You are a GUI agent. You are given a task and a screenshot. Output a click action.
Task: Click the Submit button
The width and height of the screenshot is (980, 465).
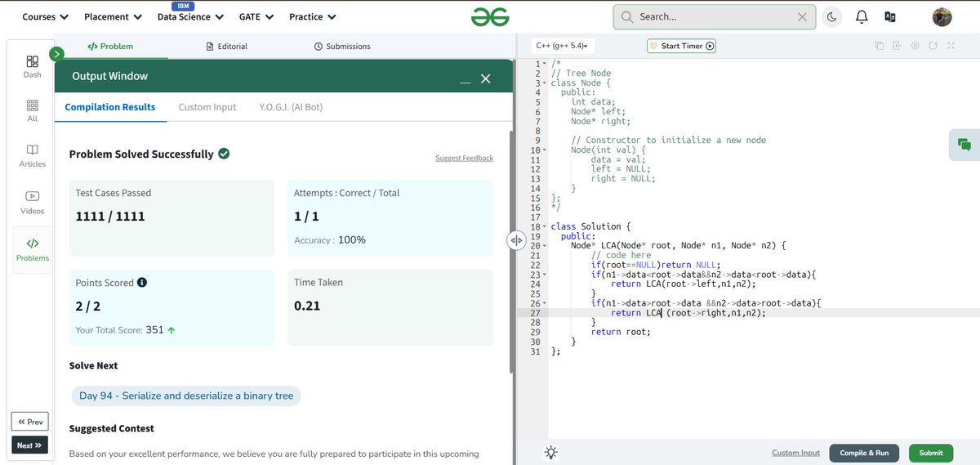(930, 453)
